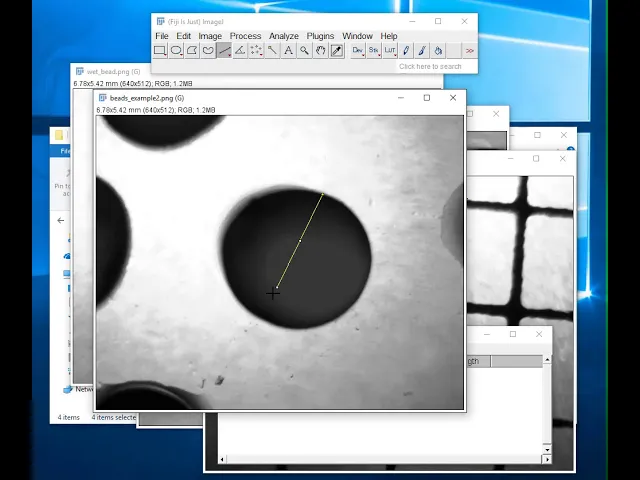This screenshot has height=480, width=640.
Task: Select the Paintbrush tool
Action: pos(422,51)
